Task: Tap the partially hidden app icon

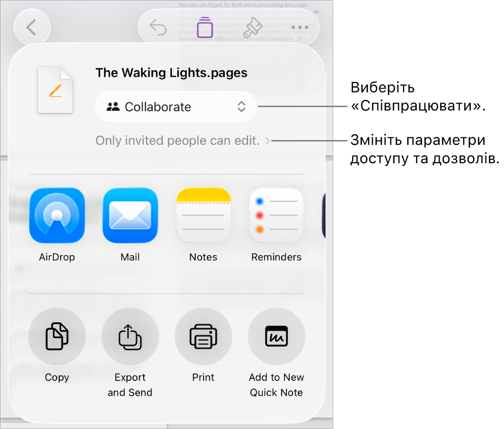Action: [324, 215]
